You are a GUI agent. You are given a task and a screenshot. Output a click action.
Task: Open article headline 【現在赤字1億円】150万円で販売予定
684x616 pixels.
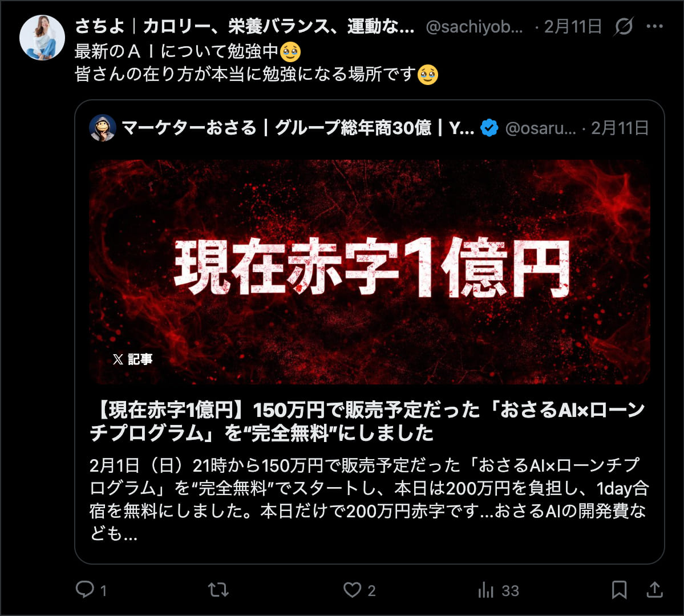[367, 422]
